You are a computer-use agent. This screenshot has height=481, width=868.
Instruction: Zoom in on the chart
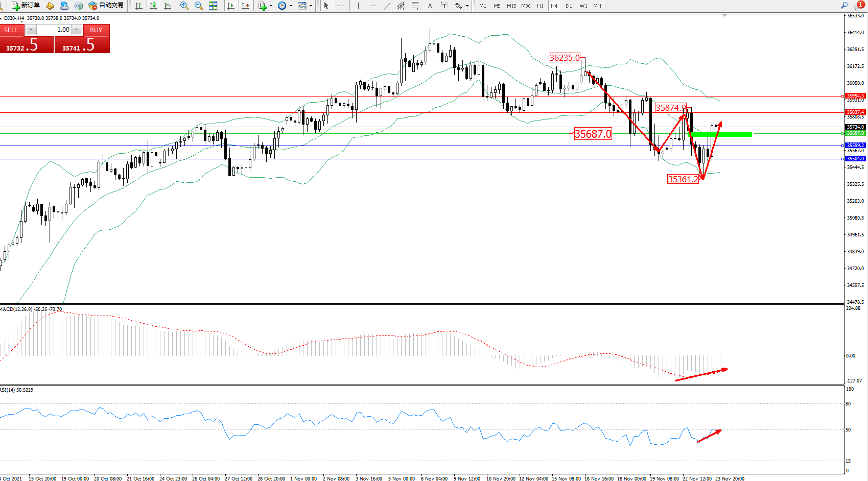pos(184,6)
